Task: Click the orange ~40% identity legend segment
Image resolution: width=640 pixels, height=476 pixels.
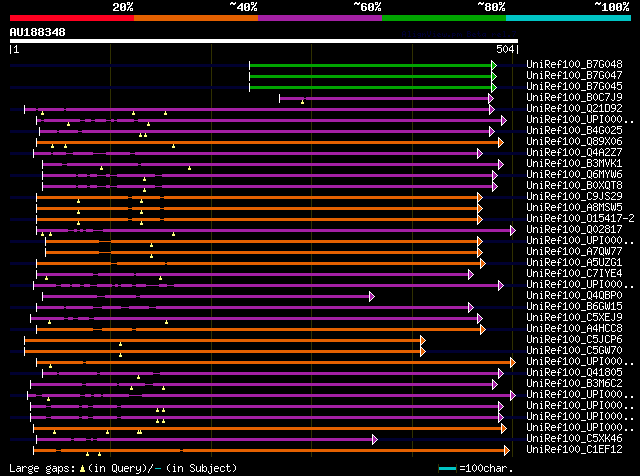Action: 196,18
